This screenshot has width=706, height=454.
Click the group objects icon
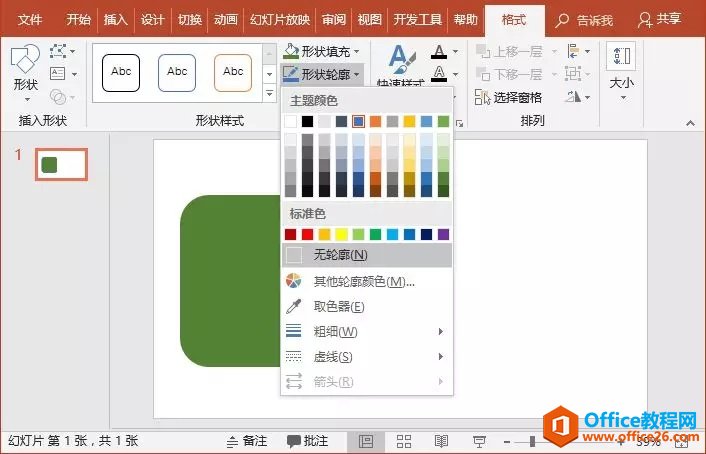point(573,73)
